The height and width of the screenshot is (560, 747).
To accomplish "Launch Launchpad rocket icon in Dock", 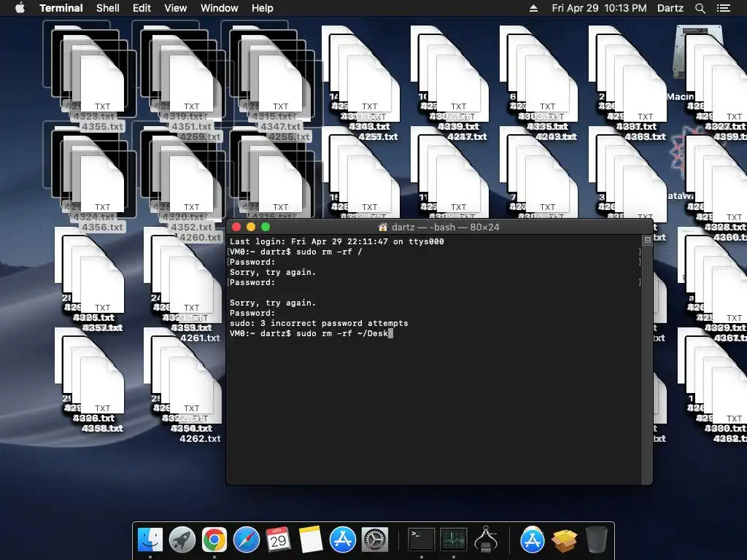I will [x=182, y=540].
